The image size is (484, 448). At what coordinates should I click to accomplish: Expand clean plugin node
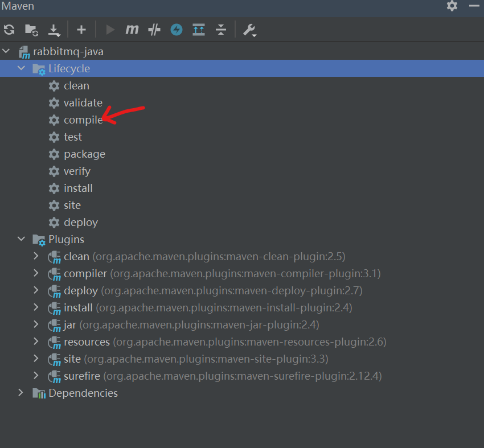click(36, 256)
